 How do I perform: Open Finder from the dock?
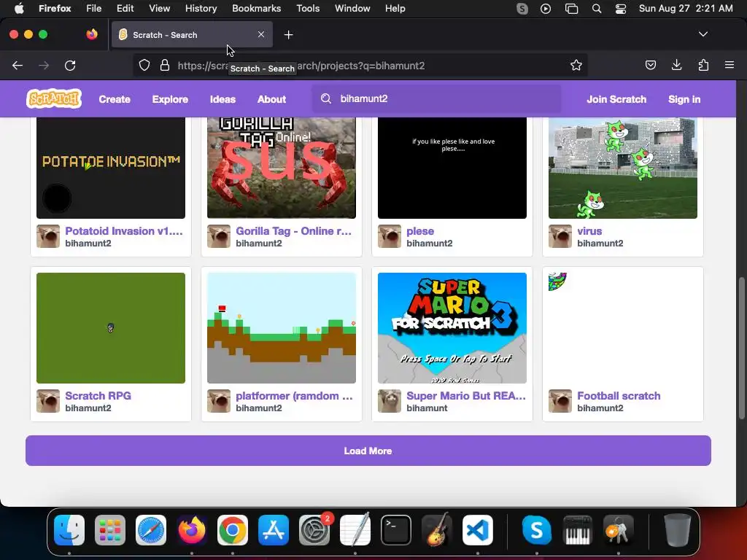[x=69, y=530]
